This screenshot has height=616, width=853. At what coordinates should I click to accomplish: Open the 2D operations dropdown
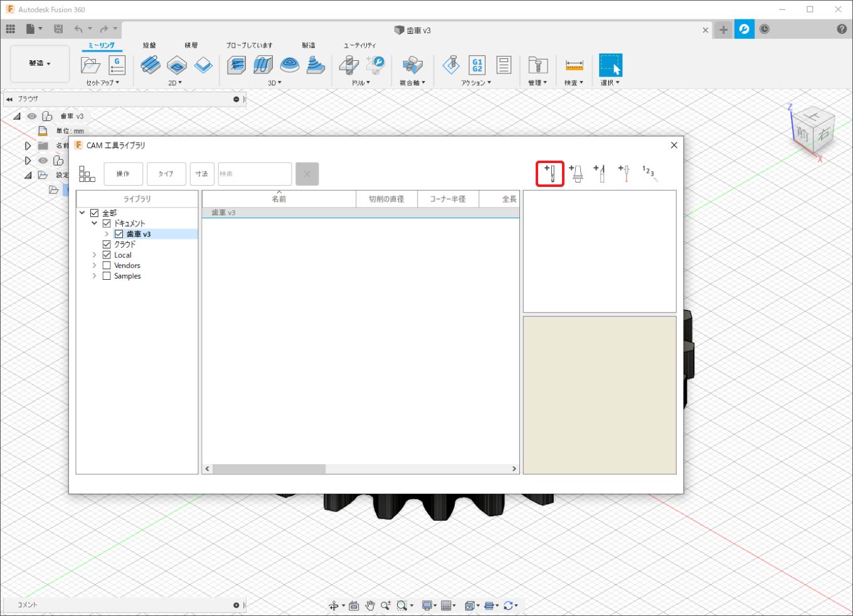pyautogui.click(x=175, y=83)
